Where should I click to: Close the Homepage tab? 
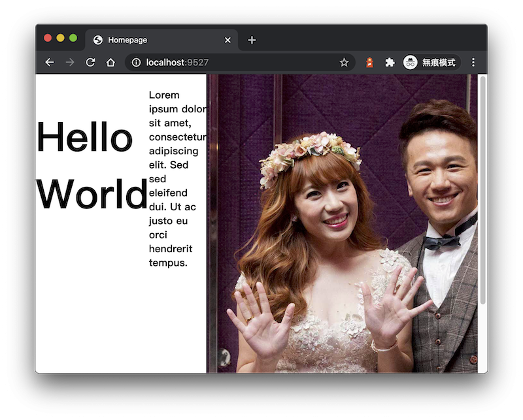[228, 40]
